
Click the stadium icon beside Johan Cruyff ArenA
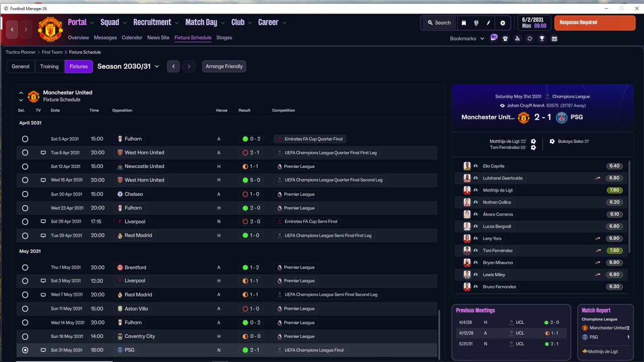[x=502, y=106]
